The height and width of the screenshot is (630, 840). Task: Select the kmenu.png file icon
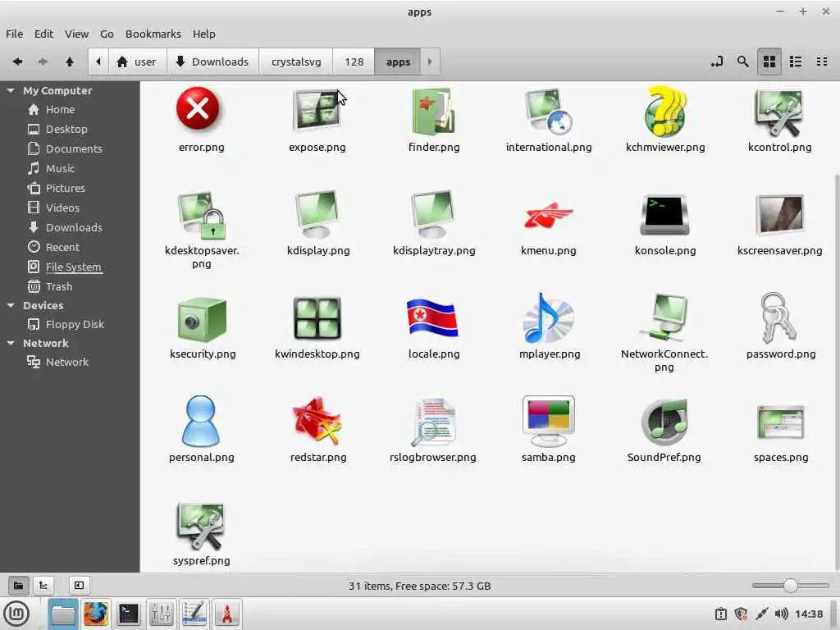point(549,215)
